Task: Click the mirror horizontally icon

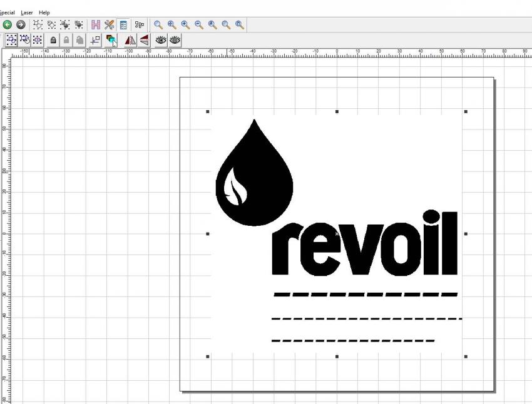Action: (x=131, y=40)
